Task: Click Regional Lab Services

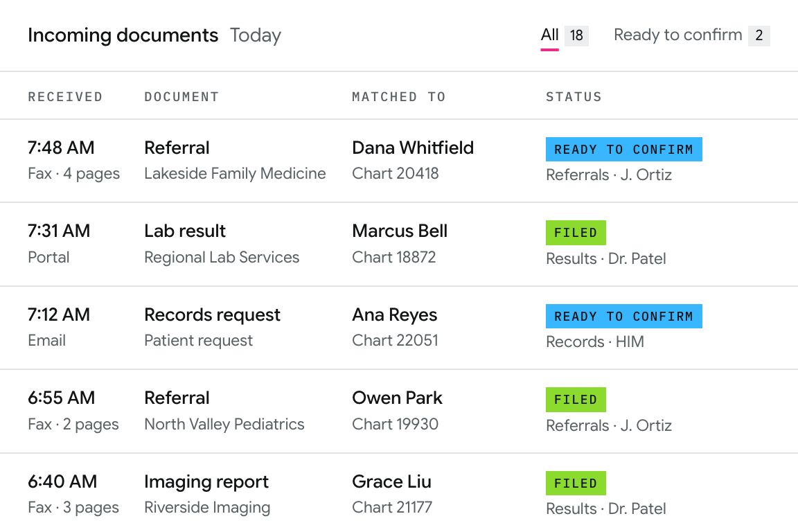Action: click(x=222, y=257)
